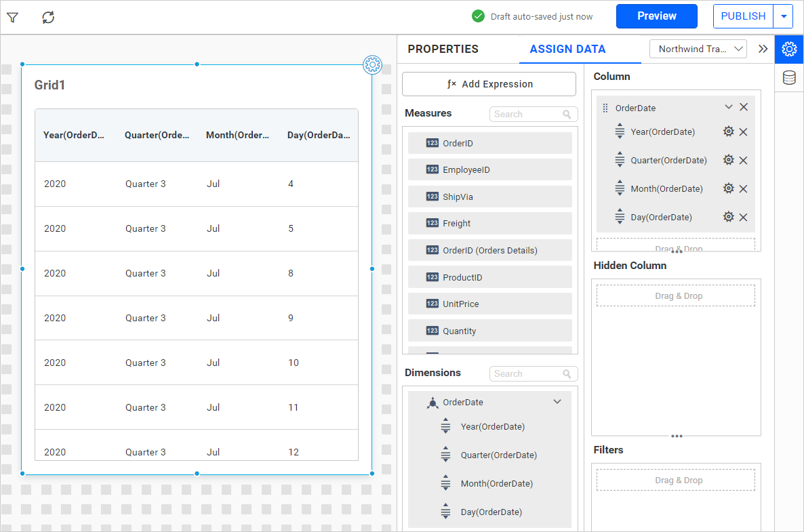Open the Grid1 widget settings gear
The image size is (804, 532).
point(372,65)
